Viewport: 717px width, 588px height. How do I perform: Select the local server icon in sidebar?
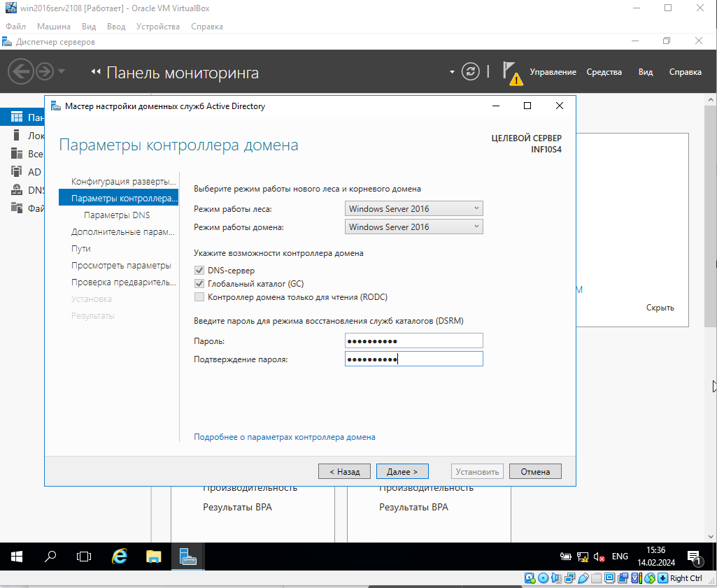[x=17, y=135]
